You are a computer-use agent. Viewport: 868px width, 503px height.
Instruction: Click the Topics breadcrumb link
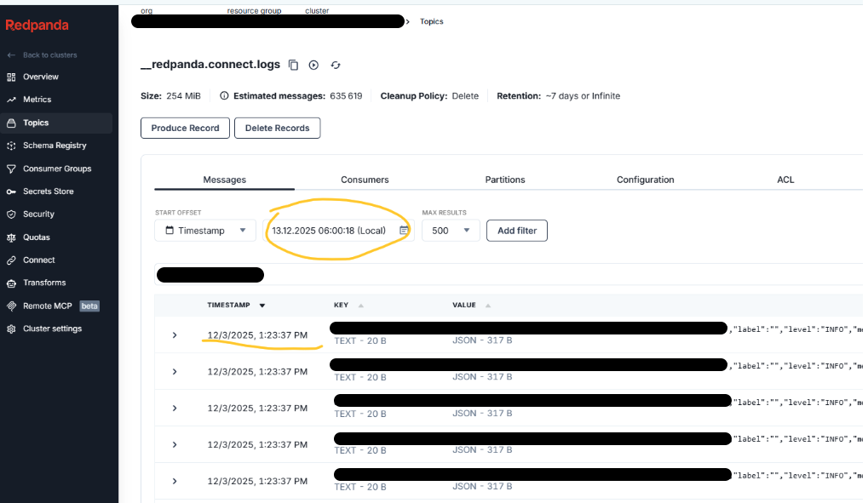click(431, 21)
